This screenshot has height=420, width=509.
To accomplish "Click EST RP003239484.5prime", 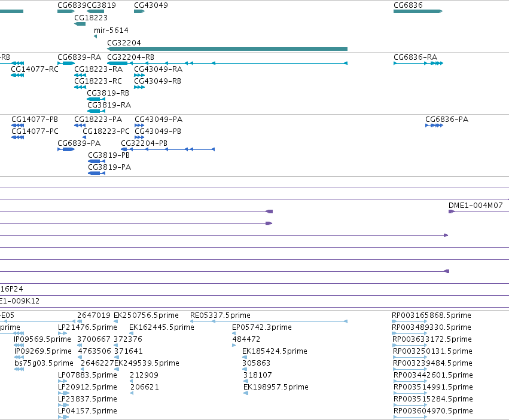I will click(410, 369).
